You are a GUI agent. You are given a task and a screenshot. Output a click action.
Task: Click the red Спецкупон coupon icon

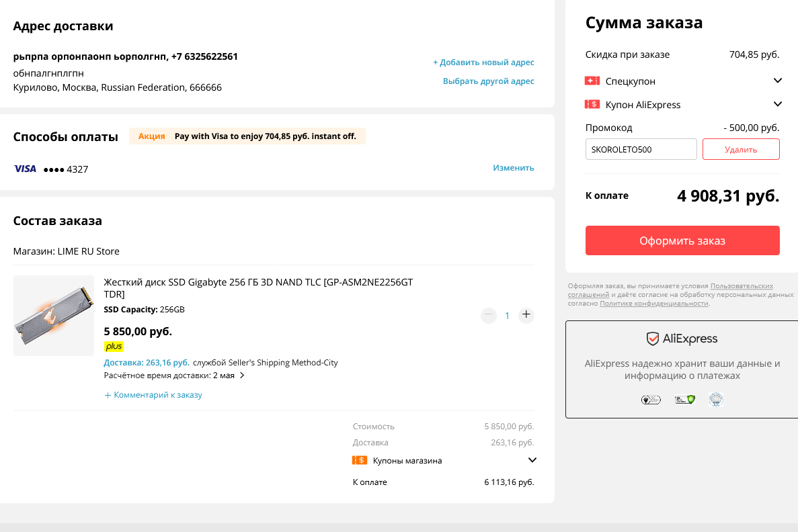[592, 81]
